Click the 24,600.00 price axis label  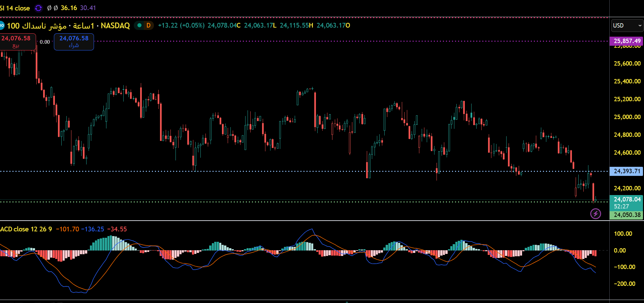[627, 153]
